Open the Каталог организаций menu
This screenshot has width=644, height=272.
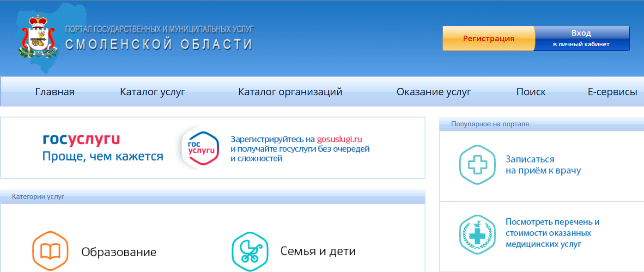click(290, 92)
